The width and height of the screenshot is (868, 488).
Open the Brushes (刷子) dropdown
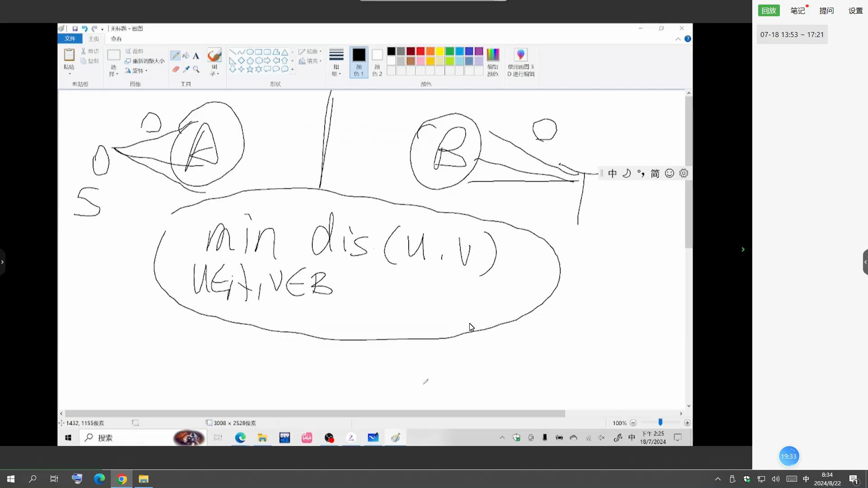214,70
